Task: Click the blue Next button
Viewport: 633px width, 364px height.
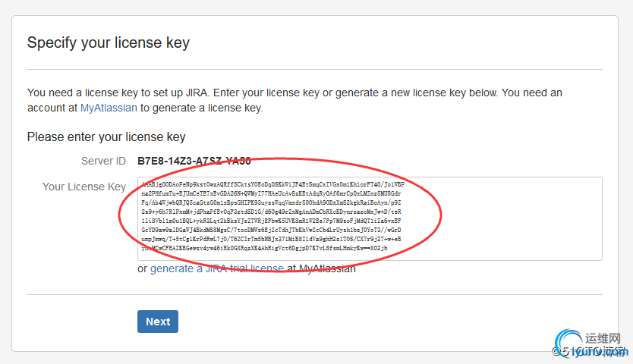Action: (158, 322)
